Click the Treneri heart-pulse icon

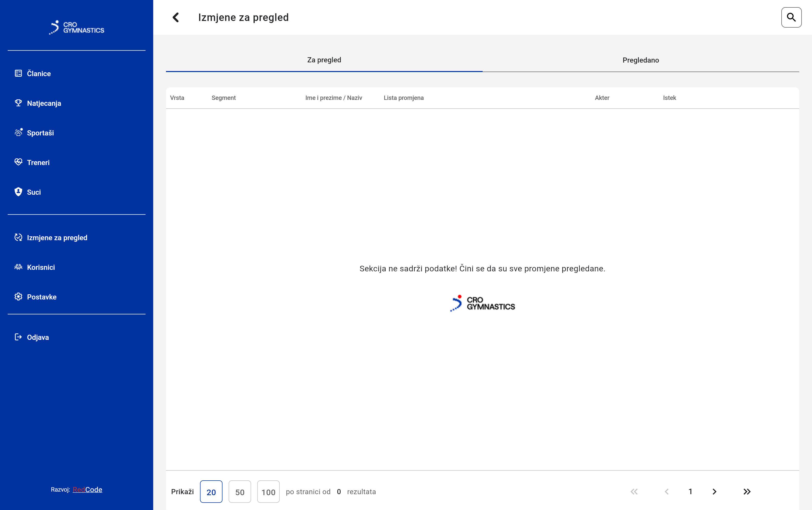(x=18, y=162)
